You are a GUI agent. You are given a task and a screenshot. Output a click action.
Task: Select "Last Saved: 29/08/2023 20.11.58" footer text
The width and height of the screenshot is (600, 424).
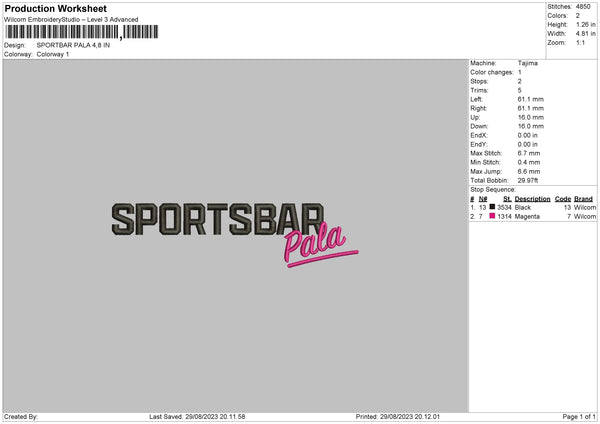[x=197, y=417]
